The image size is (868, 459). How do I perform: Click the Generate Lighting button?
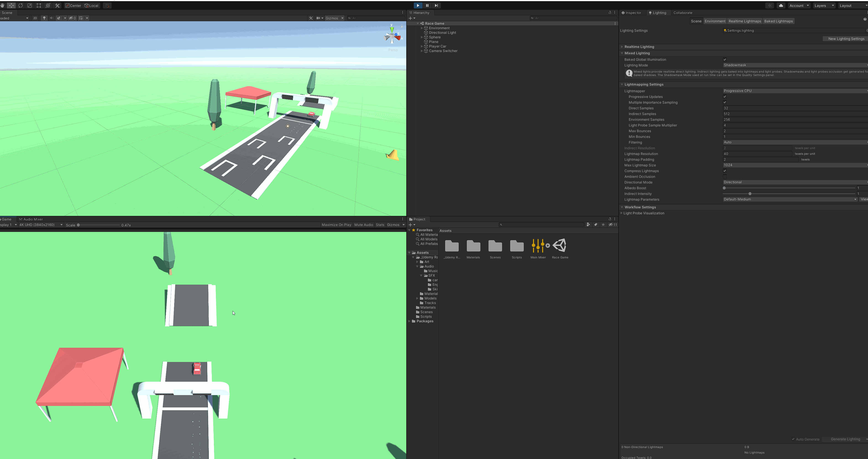845,439
